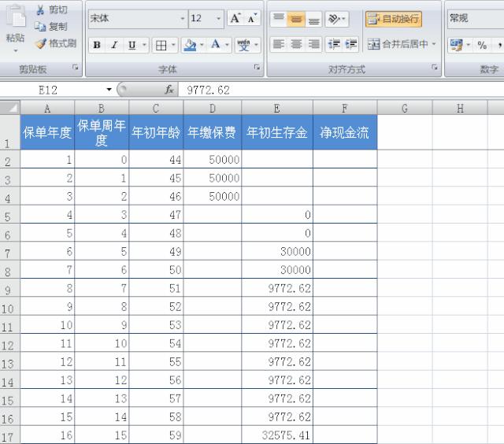This screenshot has height=444, width=504.
Task: Align cell content to the vertical middle
Action: click(x=296, y=19)
